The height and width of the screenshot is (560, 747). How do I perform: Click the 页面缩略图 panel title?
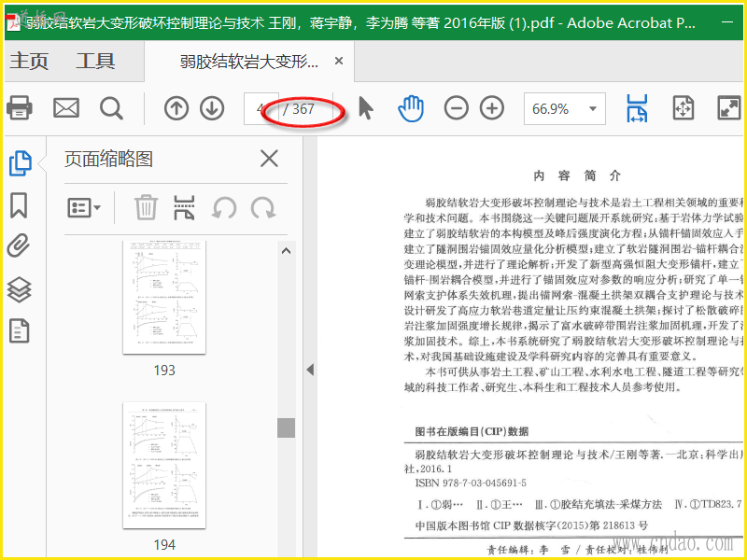click(x=108, y=159)
